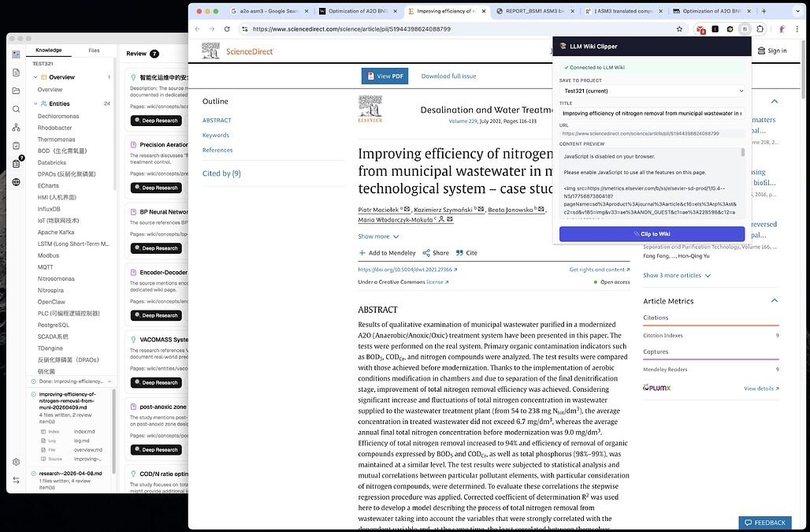The height and width of the screenshot is (532, 810).
Task: Open the Cited by (9) outline link
Action: (x=221, y=173)
